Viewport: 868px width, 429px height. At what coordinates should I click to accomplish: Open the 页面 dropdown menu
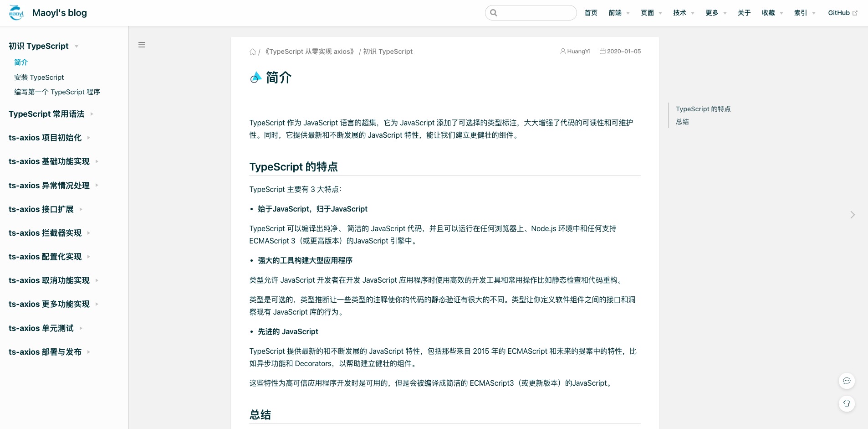651,13
